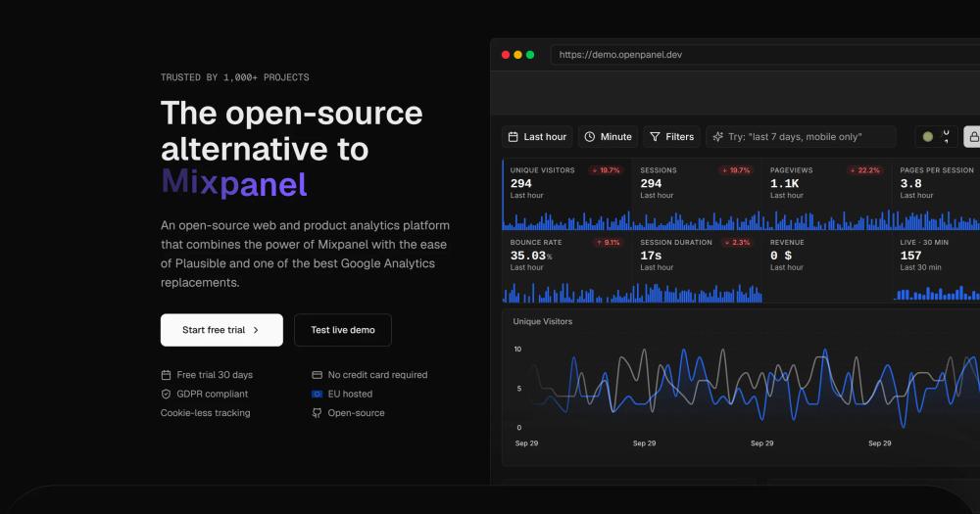
Task: Click the '0 $' revenue value
Action: pos(781,256)
